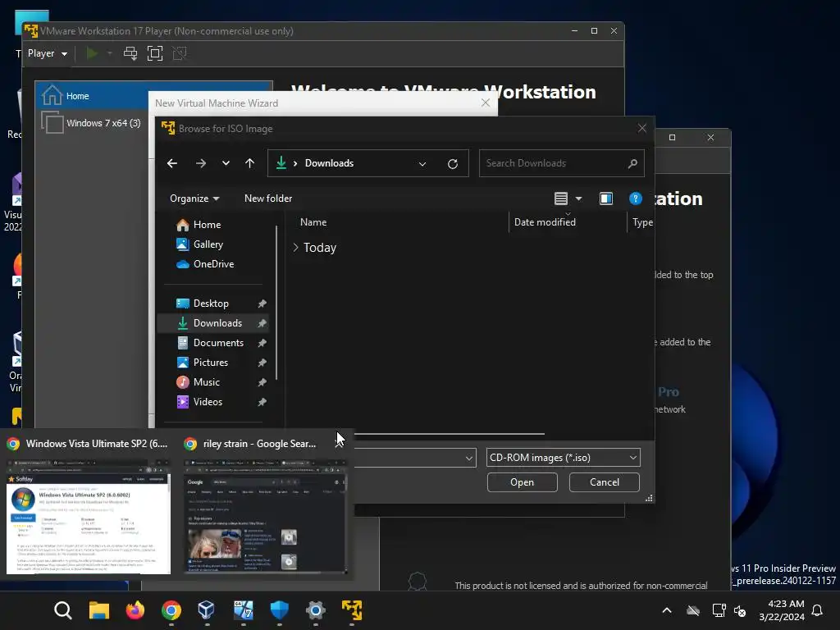
Task: Open riley strain Google Search thumbnail
Action: click(265, 517)
